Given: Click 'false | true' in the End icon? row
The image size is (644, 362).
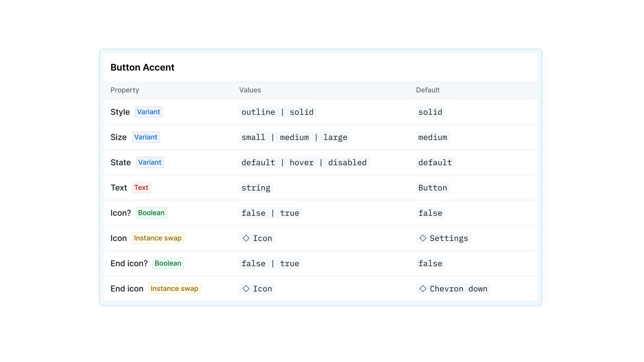Looking at the screenshot, I should tap(270, 263).
